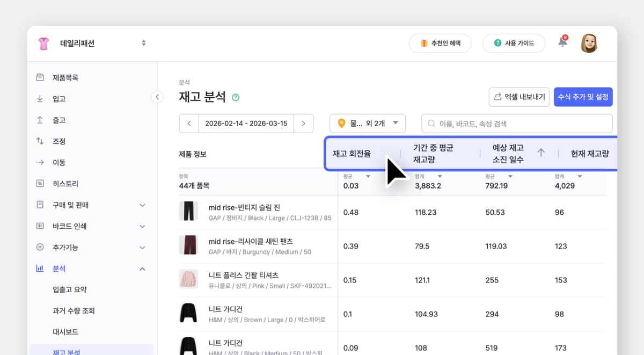The image size is (644, 355).
Task: Open the 제품목록 section via its icon
Action: 39,77
